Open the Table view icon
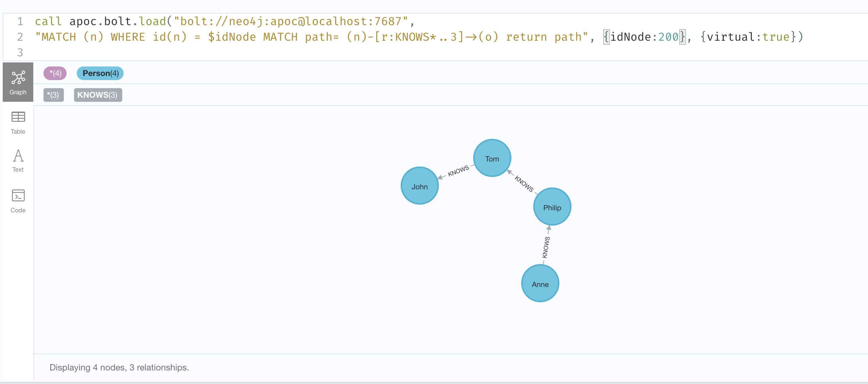Viewport: 868px width, 384px height. point(18,122)
